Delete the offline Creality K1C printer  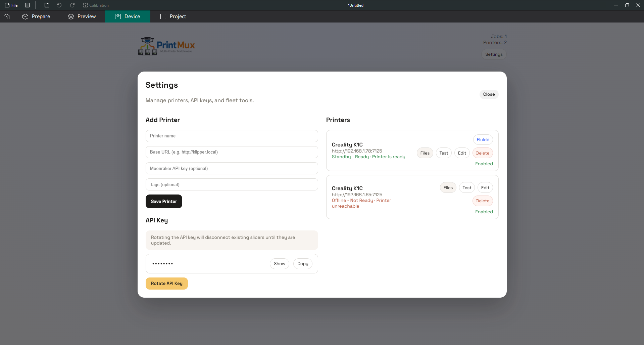(x=483, y=201)
